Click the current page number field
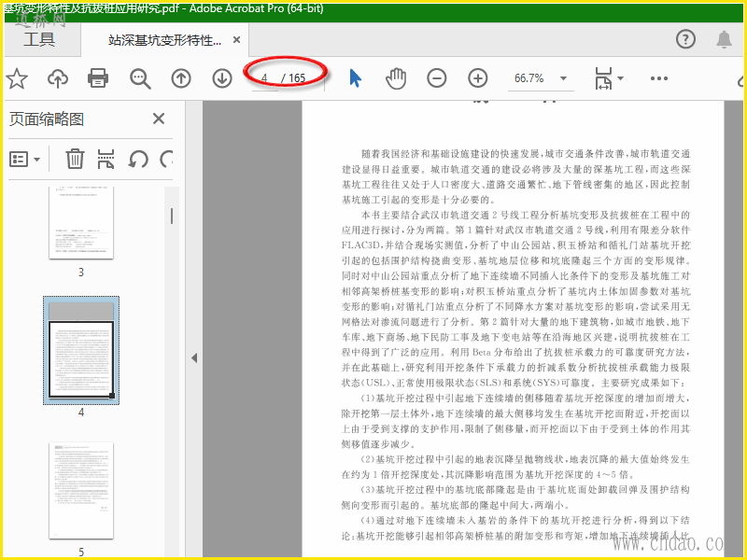Image resolution: width=747 pixels, height=560 pixels. pos(264,78)
